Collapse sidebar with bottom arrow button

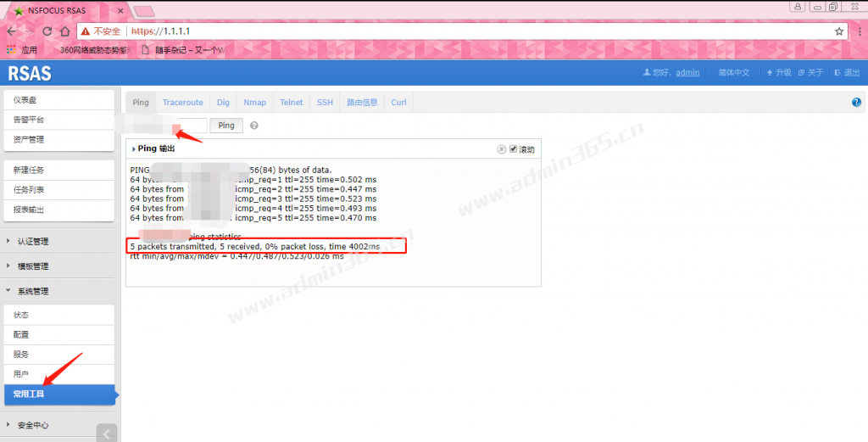tap(107, 434)
